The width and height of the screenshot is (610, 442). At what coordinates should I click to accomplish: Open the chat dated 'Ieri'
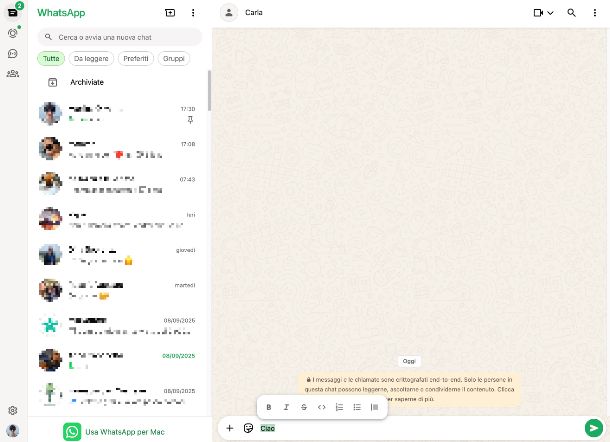pos(120,219)
